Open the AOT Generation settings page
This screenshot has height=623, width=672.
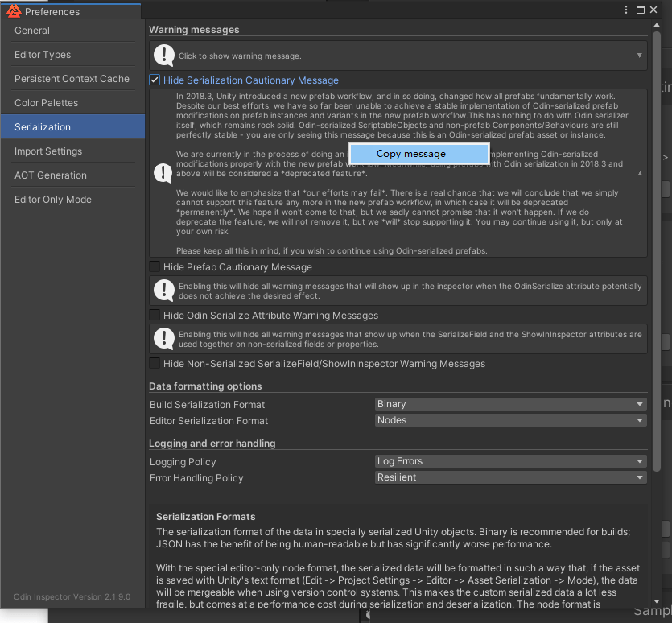tap(51, 175)
